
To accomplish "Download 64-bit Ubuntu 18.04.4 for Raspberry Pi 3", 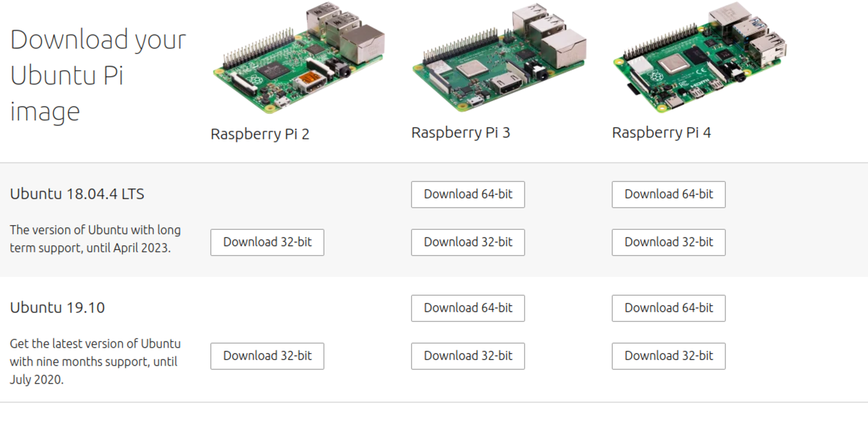I will [x=467, y=194].
